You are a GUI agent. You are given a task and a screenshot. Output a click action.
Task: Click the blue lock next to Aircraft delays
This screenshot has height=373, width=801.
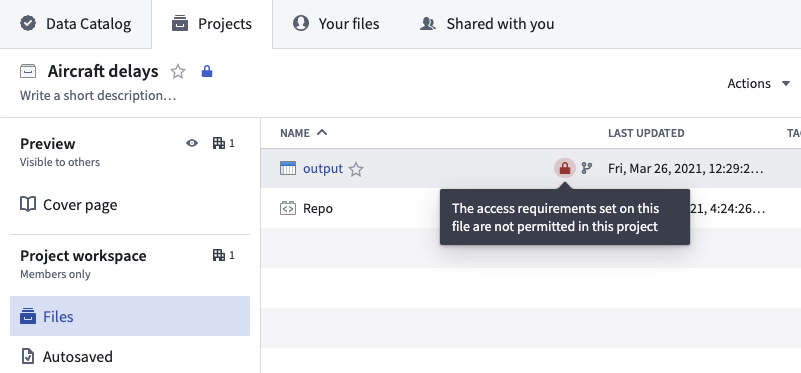coord(207,71)
